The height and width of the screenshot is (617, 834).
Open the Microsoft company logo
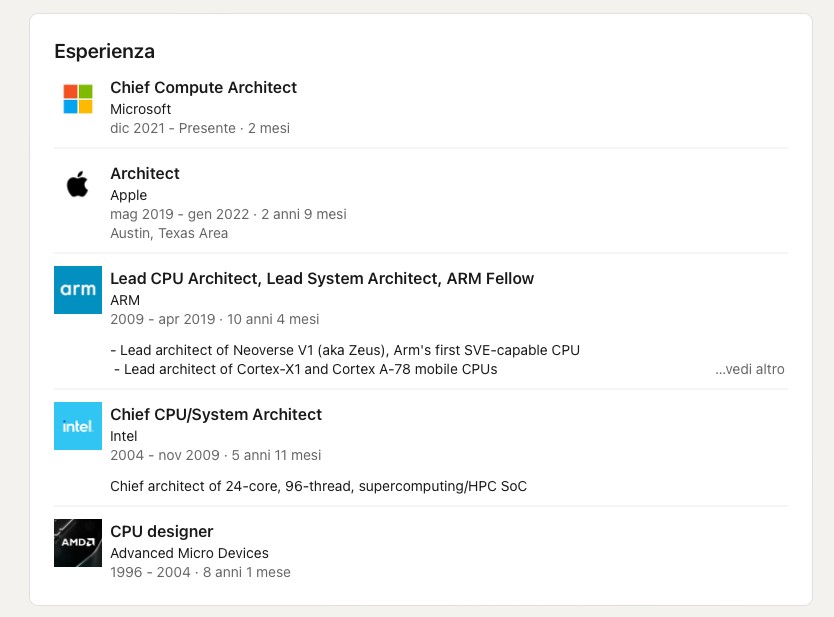[x=78, y=99]
